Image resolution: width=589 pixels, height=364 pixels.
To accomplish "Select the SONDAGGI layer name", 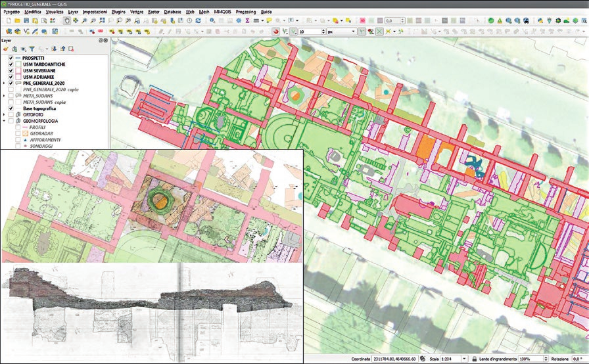I will click(41, 146).
